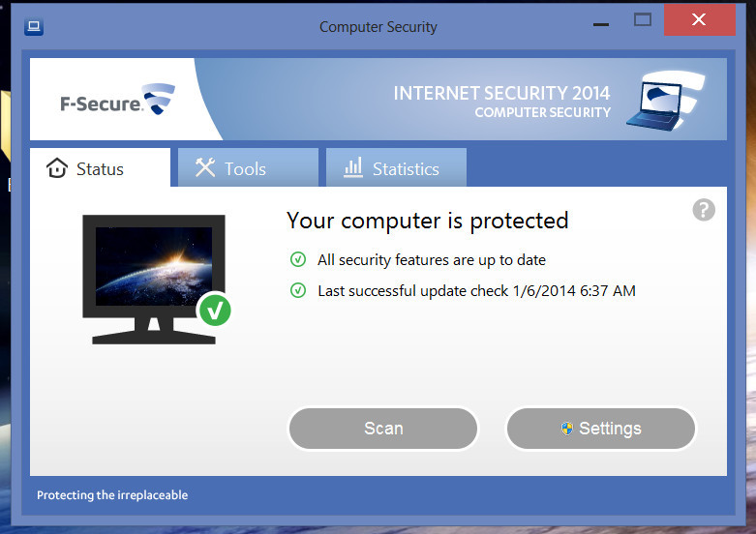This screenshot has width=756, height=534.
Task: Click the green checkmark badge on monitor
Action: tap(215, 311)
